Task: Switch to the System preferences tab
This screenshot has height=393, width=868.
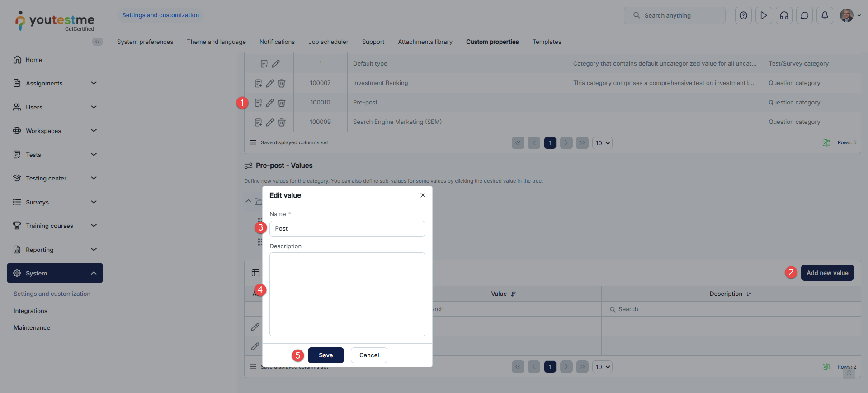Action: 145,42
